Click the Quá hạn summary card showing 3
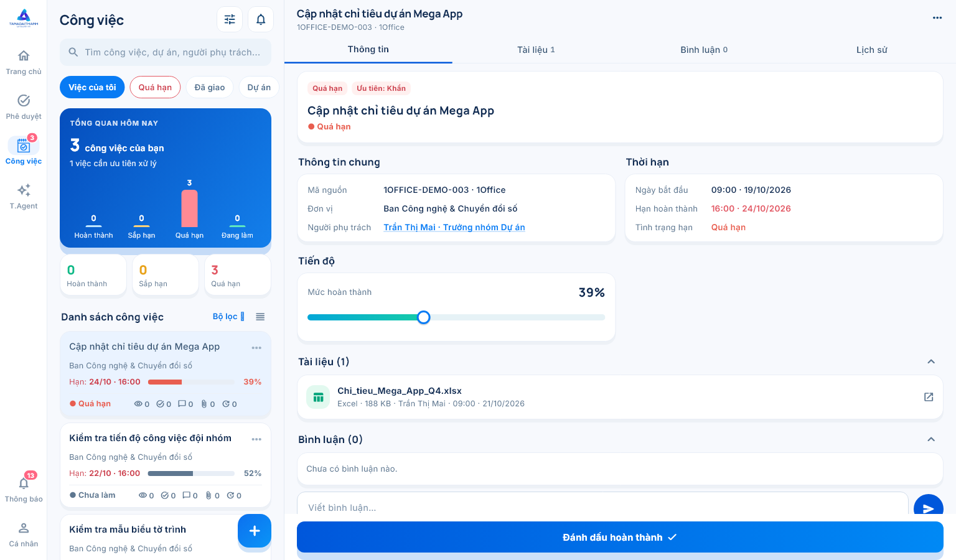The height and width of the screenshot is (560, 956). [x=238, y=275]
